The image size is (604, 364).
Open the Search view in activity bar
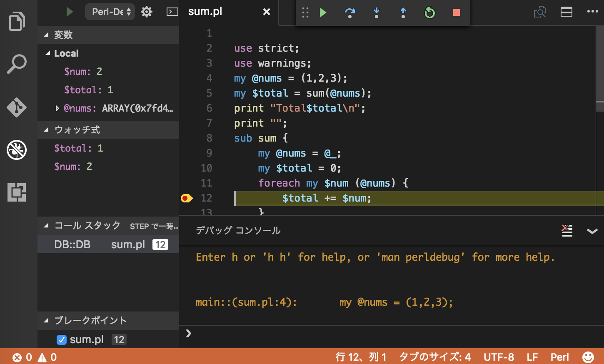click(x=17, y=64)
